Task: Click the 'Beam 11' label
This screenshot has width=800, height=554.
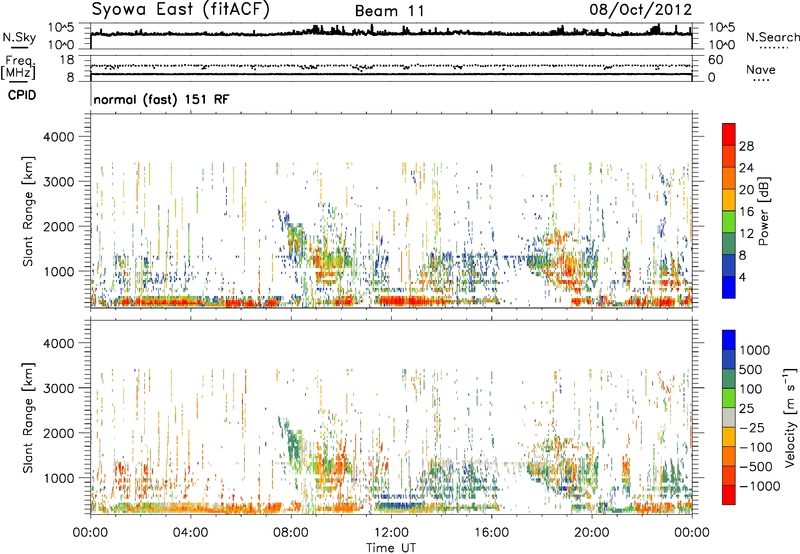Action: point(389,11)
